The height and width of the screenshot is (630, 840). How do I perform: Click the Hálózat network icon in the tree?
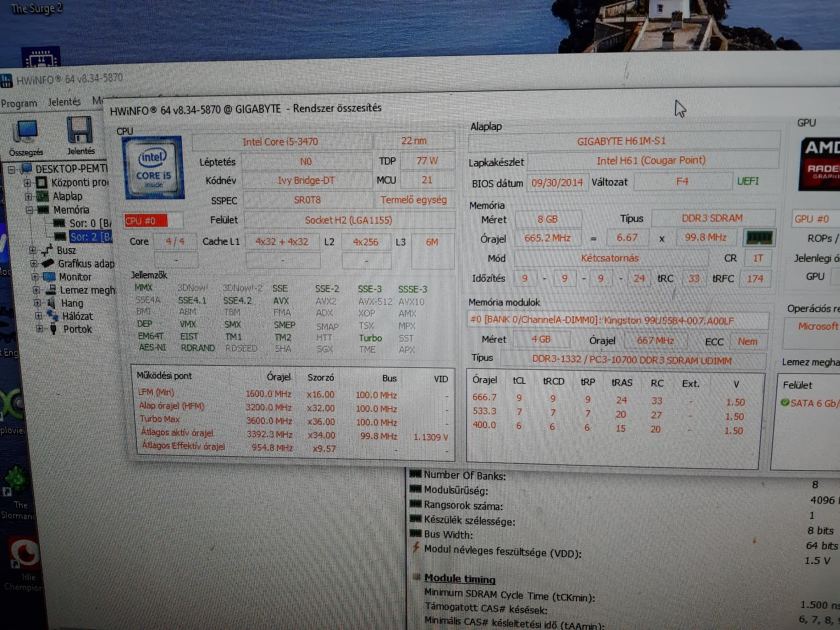pyautogui.click(x=52, y=316)
